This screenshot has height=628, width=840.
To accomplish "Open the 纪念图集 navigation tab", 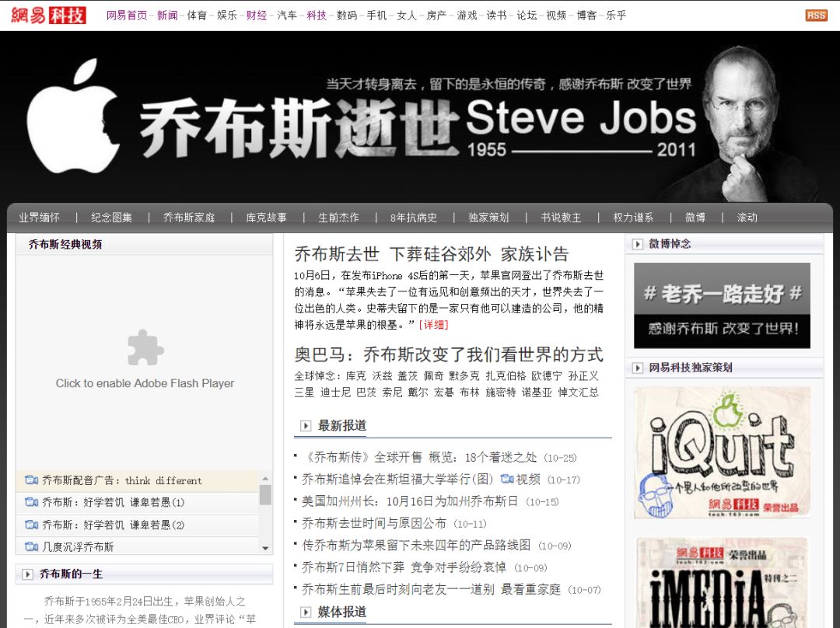I will (x=111, y=218).
